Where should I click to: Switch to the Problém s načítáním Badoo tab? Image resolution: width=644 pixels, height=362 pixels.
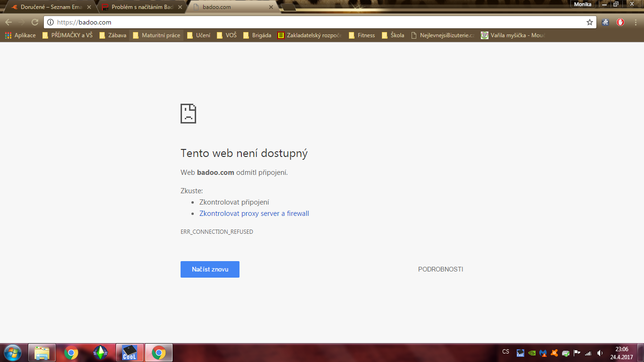(x=142, y=7)
